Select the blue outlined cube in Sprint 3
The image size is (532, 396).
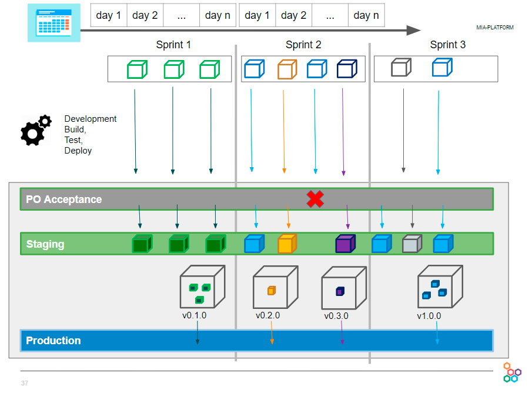click(x=442, y=67)
